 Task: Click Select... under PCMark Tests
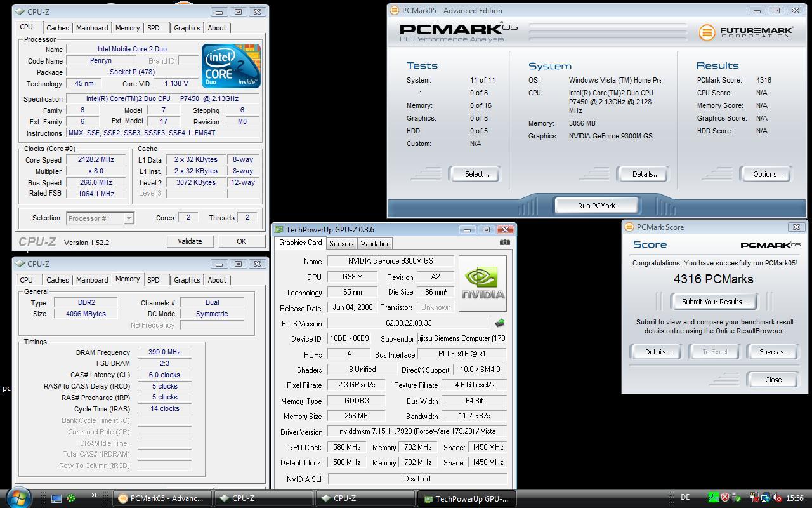coord(475,174)
